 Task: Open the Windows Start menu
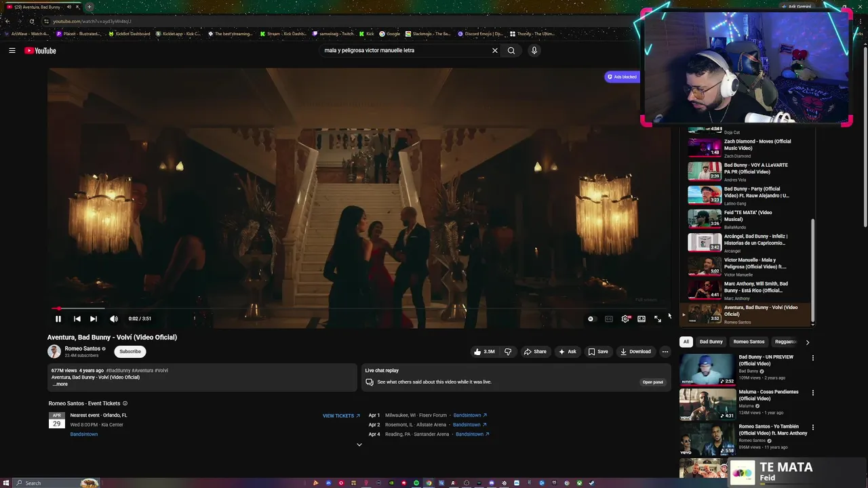6,483
